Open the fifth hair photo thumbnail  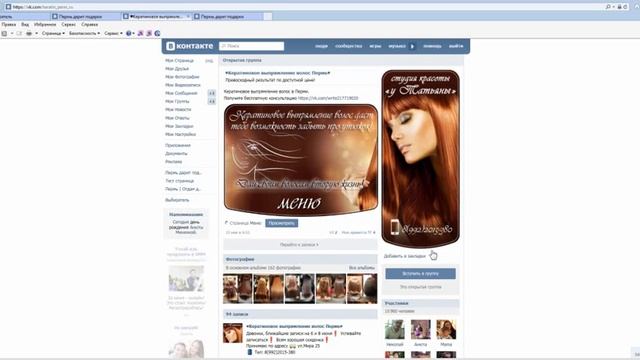[362, 289]
